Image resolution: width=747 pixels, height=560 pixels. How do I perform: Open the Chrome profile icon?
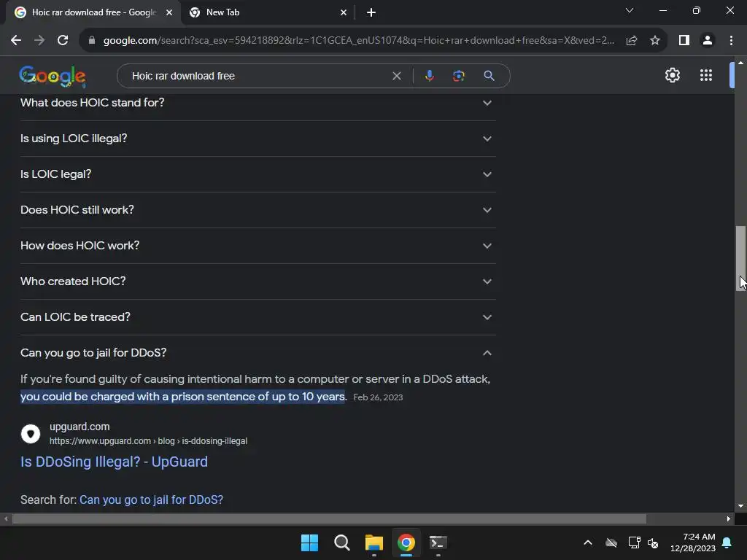[x=708, y=41]
